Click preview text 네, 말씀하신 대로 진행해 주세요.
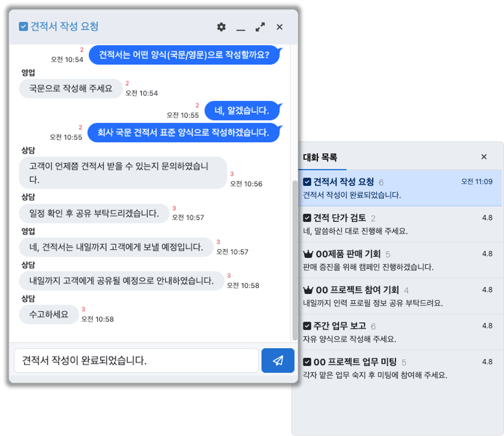This screenshot has height=436, width=504. 355,231
